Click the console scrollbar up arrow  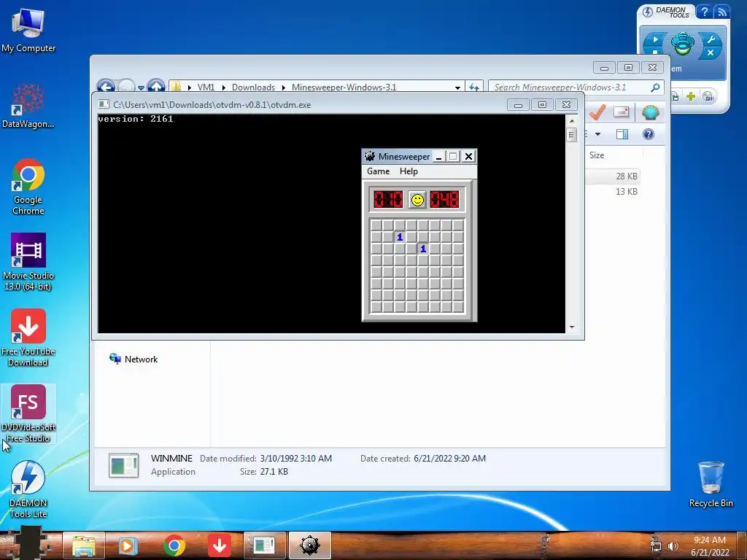point(572,120)
